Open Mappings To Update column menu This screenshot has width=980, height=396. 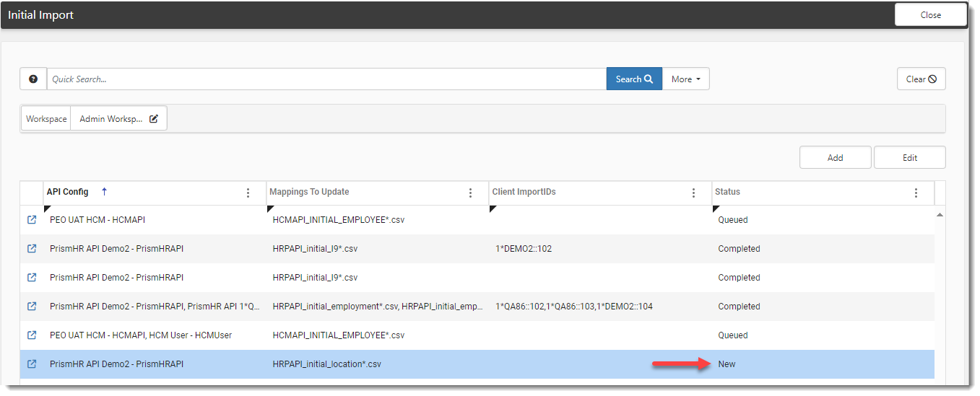coord(471,193)
